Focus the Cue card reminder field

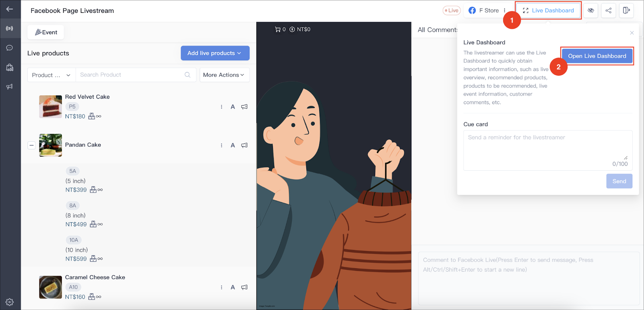(x=548, y=150)
